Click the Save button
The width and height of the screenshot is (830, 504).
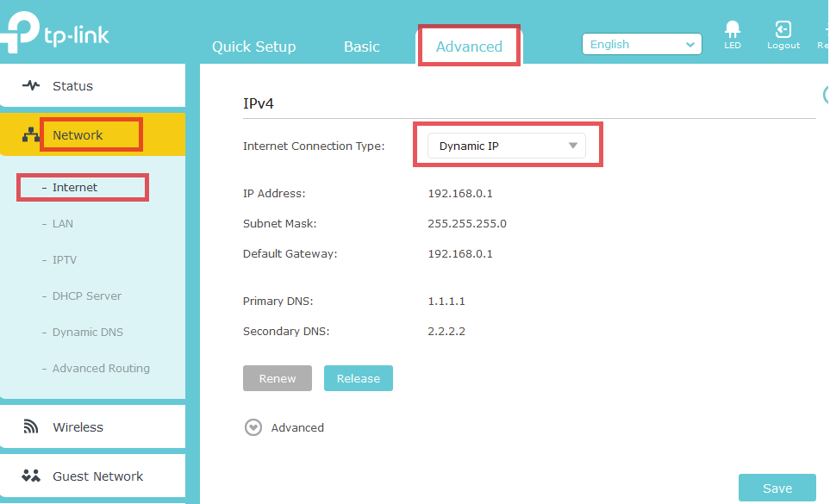click(777, 488)
